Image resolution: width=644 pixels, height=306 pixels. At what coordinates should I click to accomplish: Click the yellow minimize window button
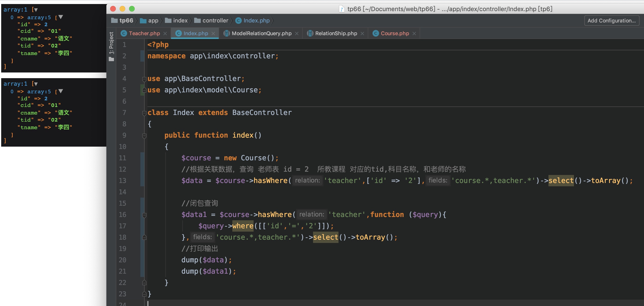[122, 9]
